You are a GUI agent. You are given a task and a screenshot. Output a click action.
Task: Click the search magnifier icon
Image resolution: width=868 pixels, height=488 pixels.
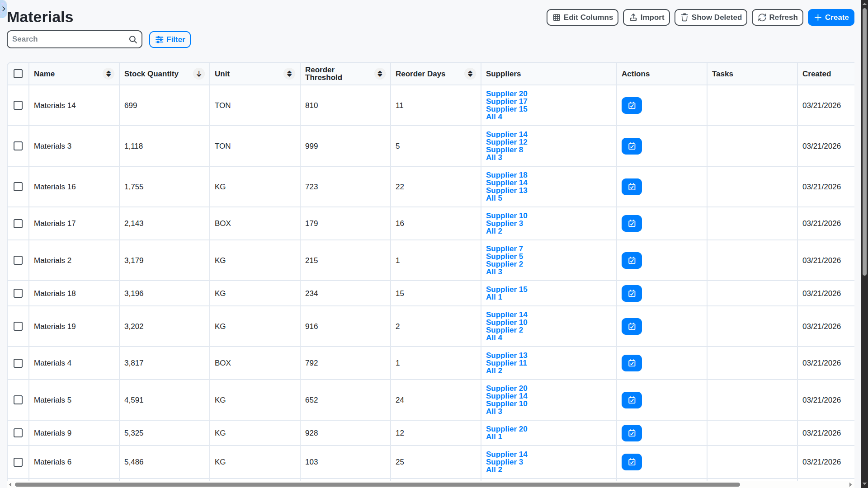(132, 39)
